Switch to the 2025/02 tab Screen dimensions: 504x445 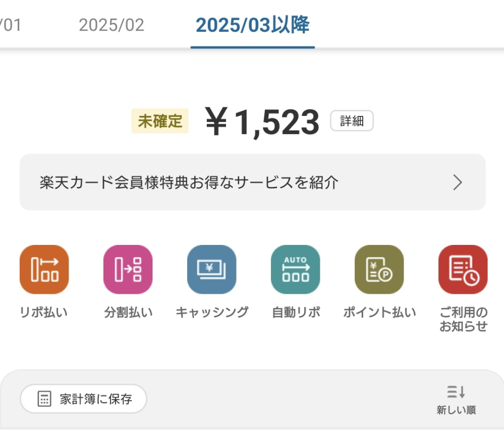[x=111, y=25]
